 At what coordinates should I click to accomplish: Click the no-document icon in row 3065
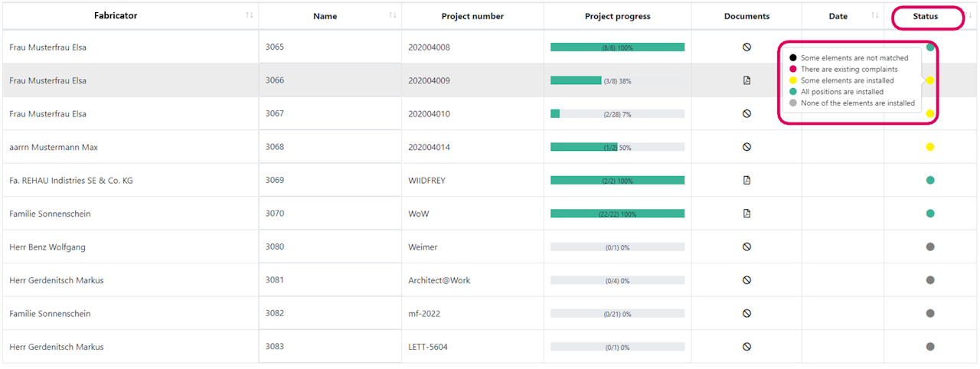746,47
